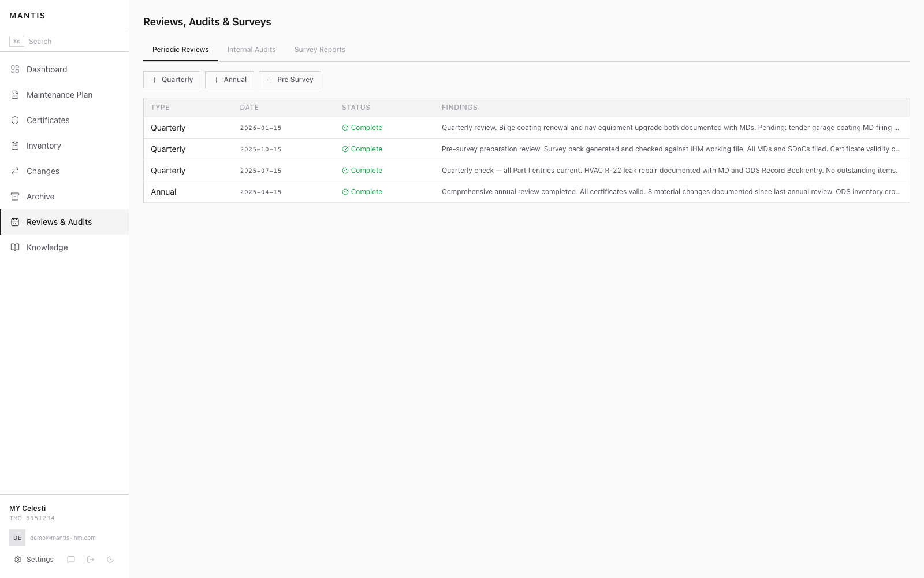Click findings starting 'Quarterly review. Bilge coating'
The image size is (924, 578).
(x=670, y=128)
